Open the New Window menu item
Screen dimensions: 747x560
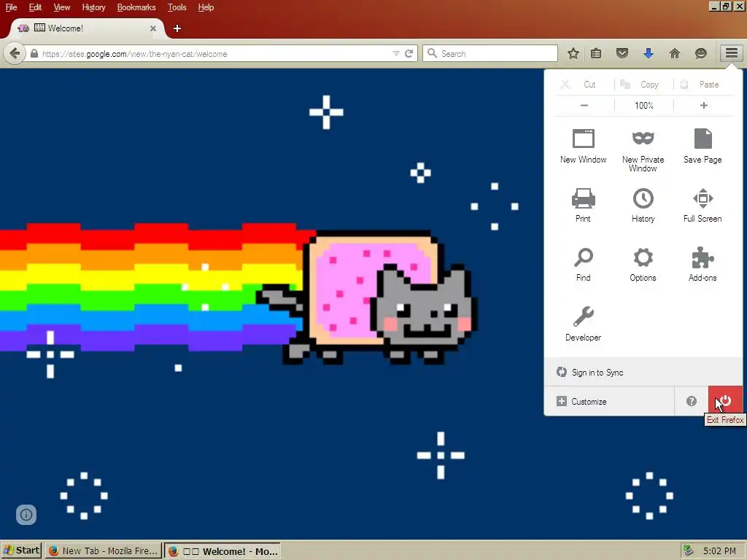click(583, 146)
